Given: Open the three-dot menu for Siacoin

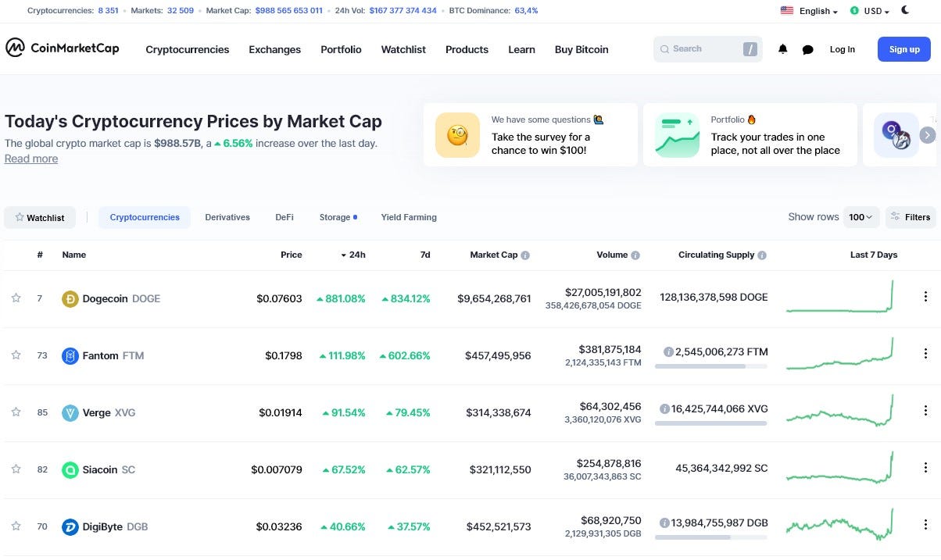Looking at the screenshot, I should (x=925, y=468).
